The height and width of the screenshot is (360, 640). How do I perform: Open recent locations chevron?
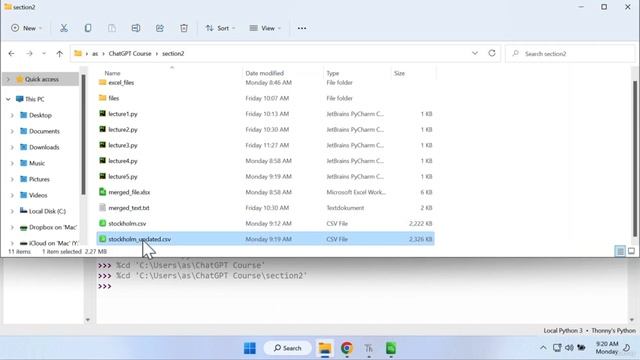[44, 53]
